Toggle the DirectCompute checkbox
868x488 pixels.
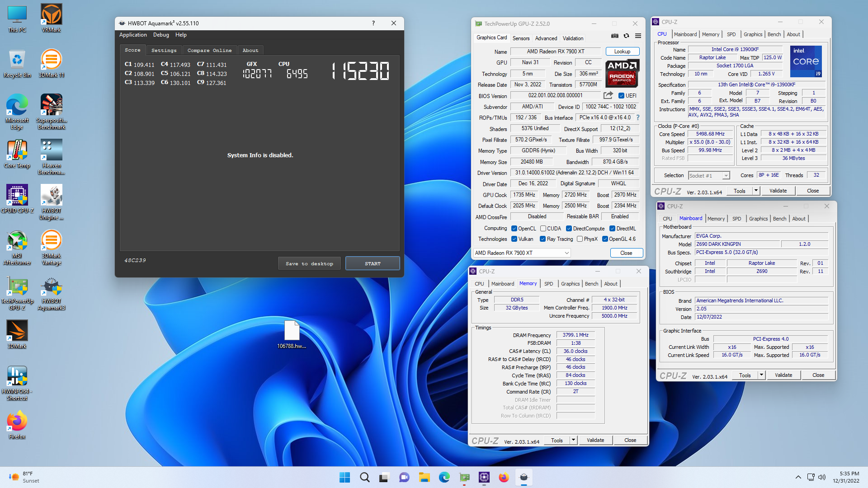point(569,229)
